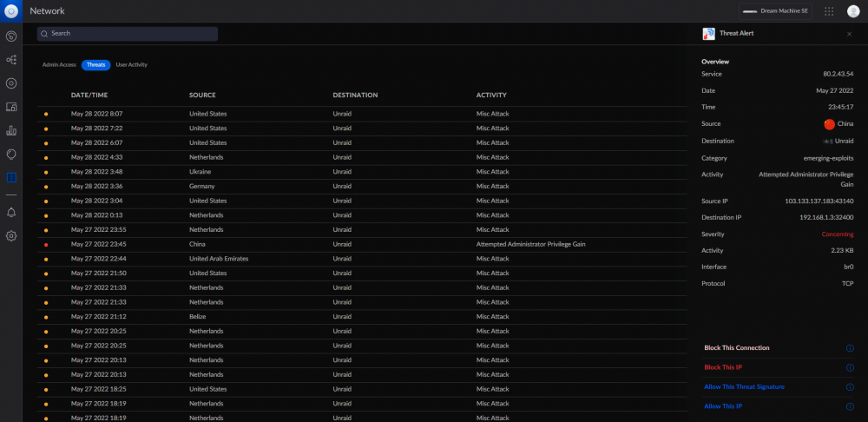Click the Protocol value TCP
This screenshot has height=422, width=868.
click(847, 284)
